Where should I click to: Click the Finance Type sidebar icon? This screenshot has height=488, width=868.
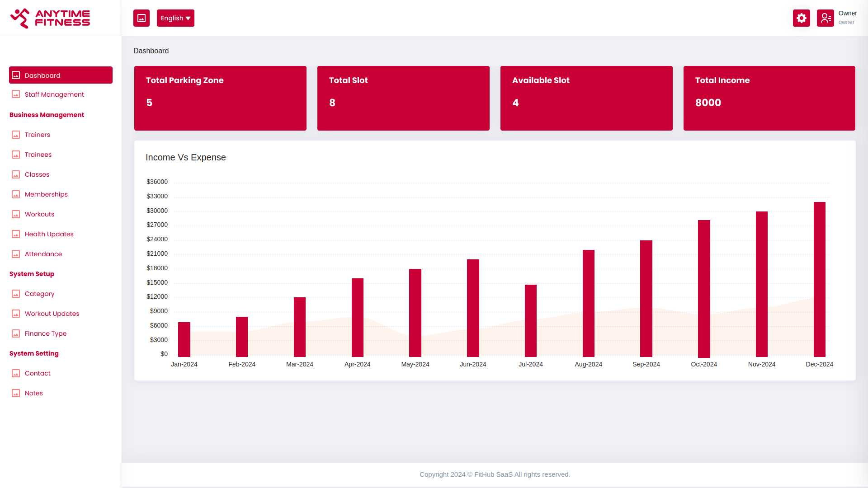16,333
